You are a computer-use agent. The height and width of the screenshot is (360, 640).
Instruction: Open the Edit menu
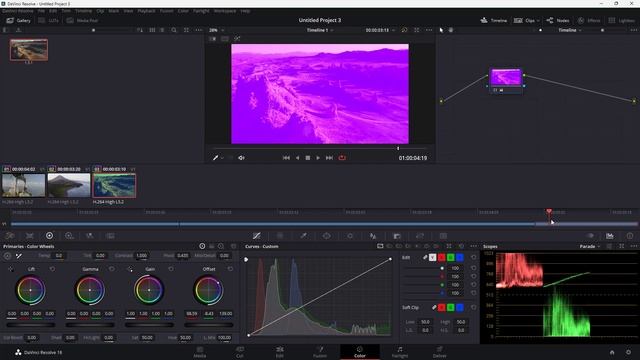click(53, 11)
